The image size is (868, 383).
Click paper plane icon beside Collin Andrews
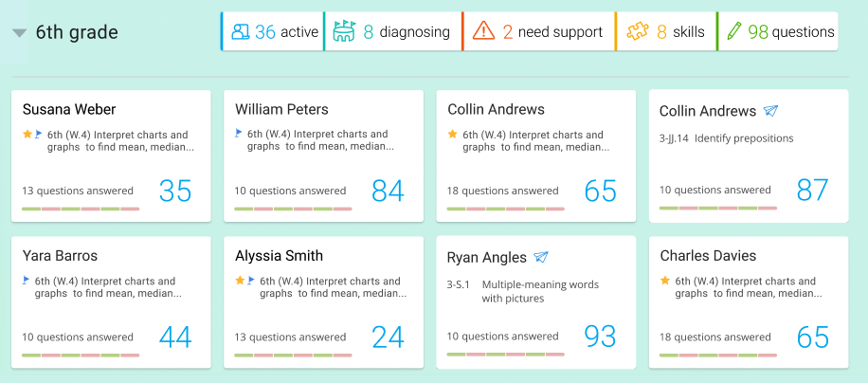pos(770,111)
